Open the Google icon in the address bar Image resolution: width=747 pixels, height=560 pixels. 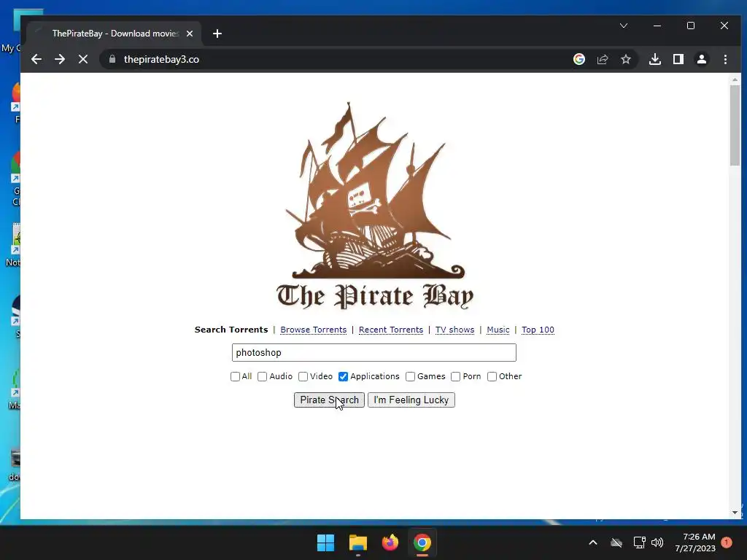click(x=579, y=59)
